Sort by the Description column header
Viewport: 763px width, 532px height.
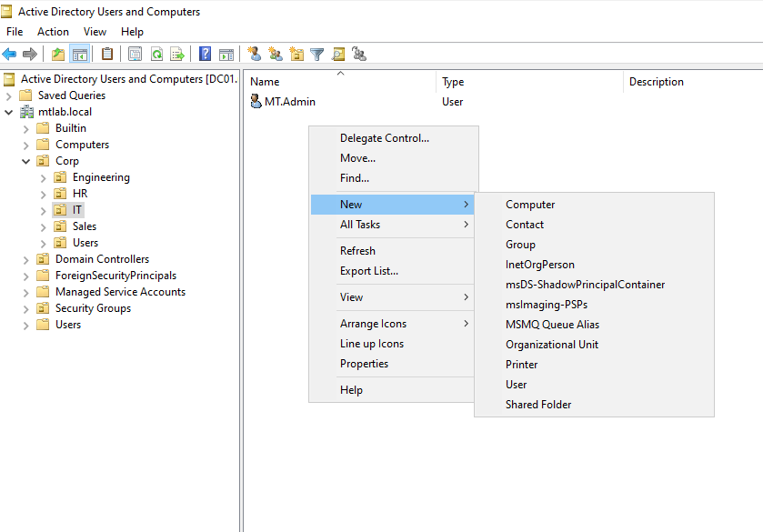(x=693, y=82)
